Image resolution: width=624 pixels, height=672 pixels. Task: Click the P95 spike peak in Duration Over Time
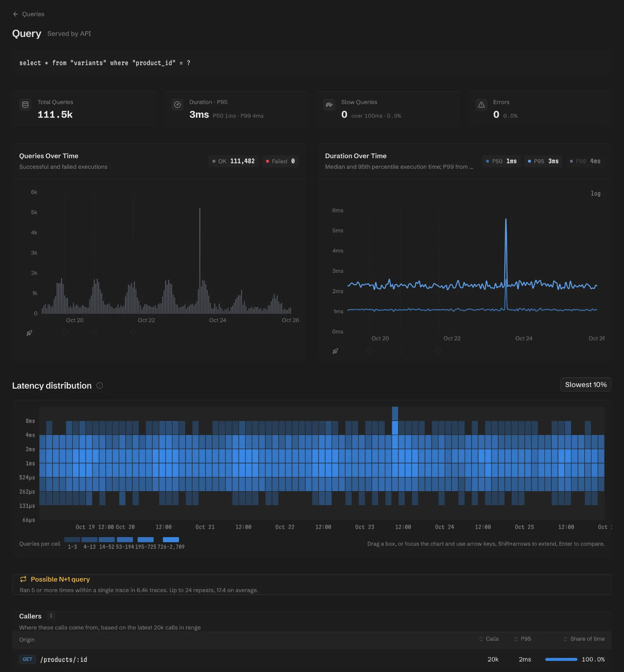[x=506, y=219]
